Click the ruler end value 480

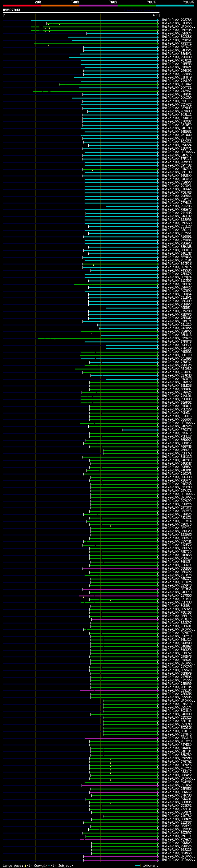click(155, 15)
